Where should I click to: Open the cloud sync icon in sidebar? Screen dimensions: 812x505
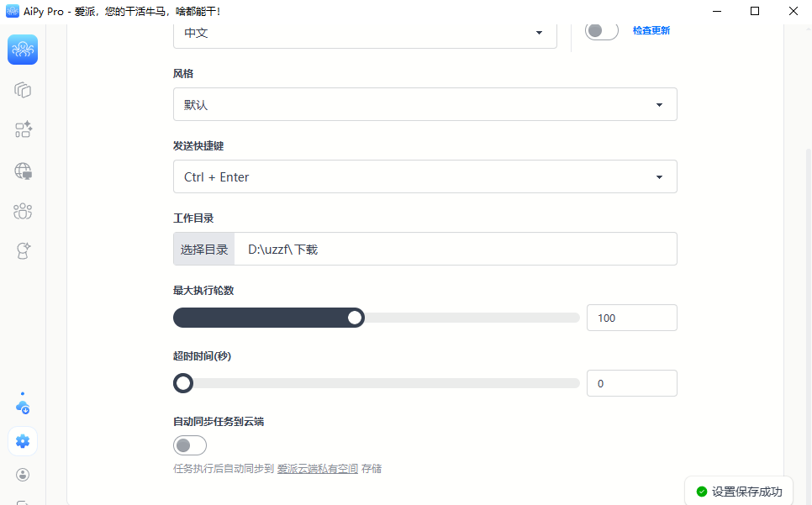(22, 406)
